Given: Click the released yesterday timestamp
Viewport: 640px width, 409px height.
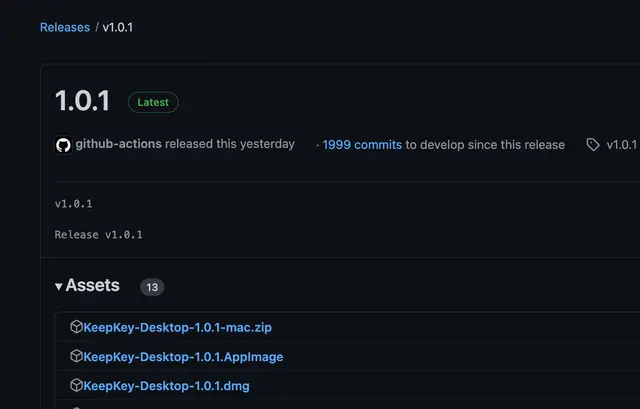Looking at the screenshot, I should point(266,144).
